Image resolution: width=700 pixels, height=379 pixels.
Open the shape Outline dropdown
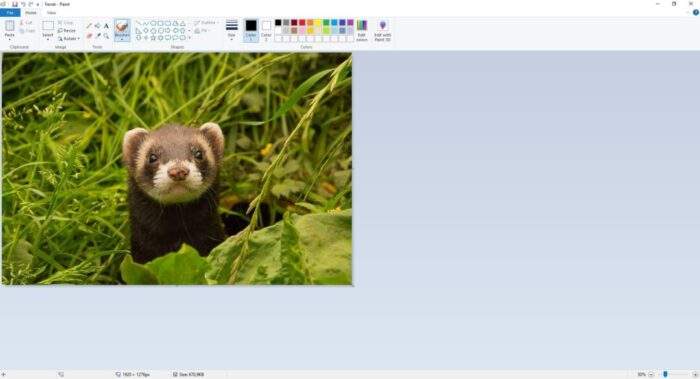point(206,23)
